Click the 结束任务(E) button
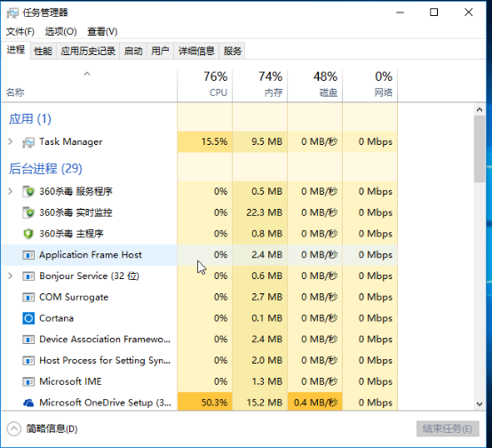The width and height of the screenshot is (492, 448). click(x=448, y=428)
